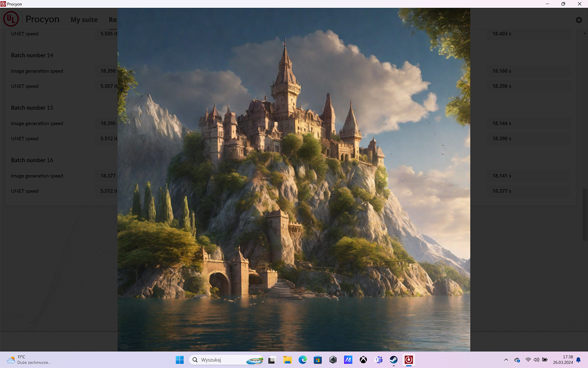Screen dimensions: 588x368
Task: Open Microsoft Edge from the taskbar
Action: coord(302,360)
